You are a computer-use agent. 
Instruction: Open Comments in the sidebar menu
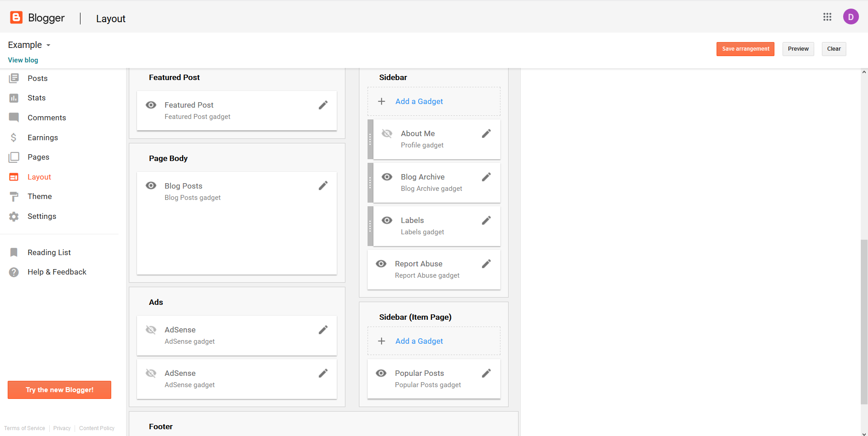pyautogui.click(x=47, y=118)
